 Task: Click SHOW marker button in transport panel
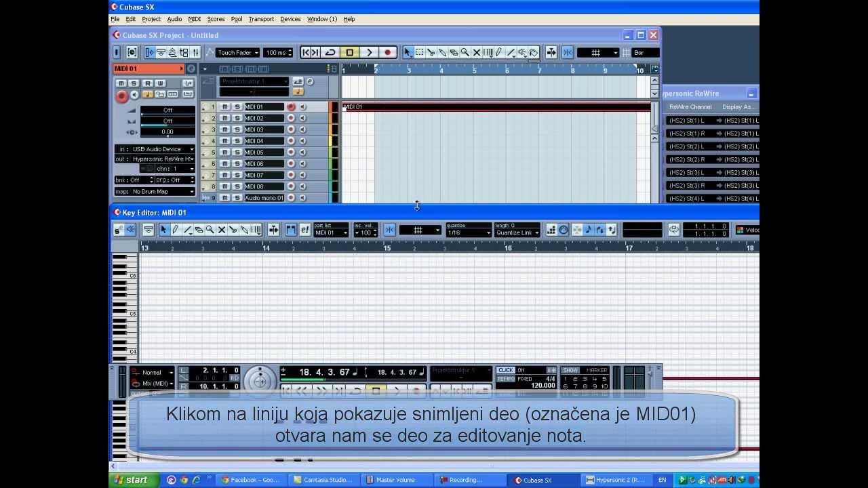(570, 370)
